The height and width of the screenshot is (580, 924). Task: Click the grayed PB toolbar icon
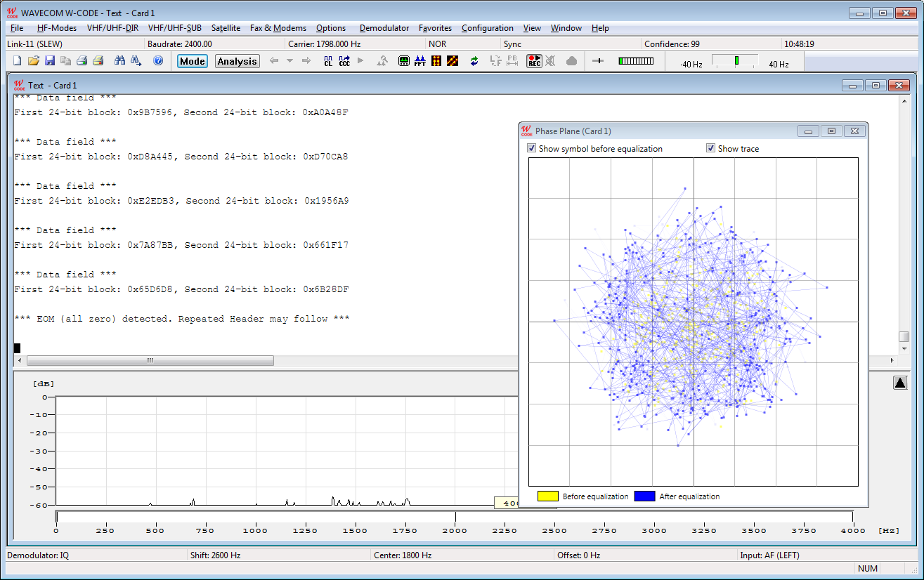pyautogui.click(x=512, y=61)
